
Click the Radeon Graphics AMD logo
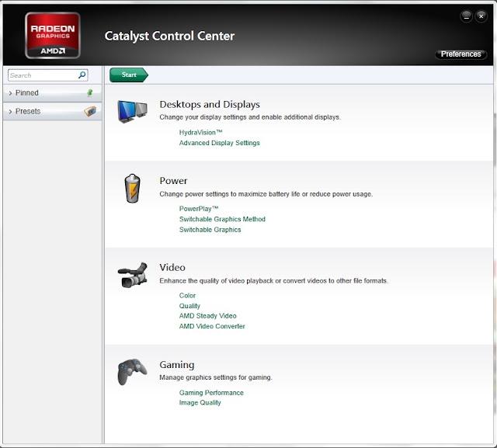click(53, 35)
